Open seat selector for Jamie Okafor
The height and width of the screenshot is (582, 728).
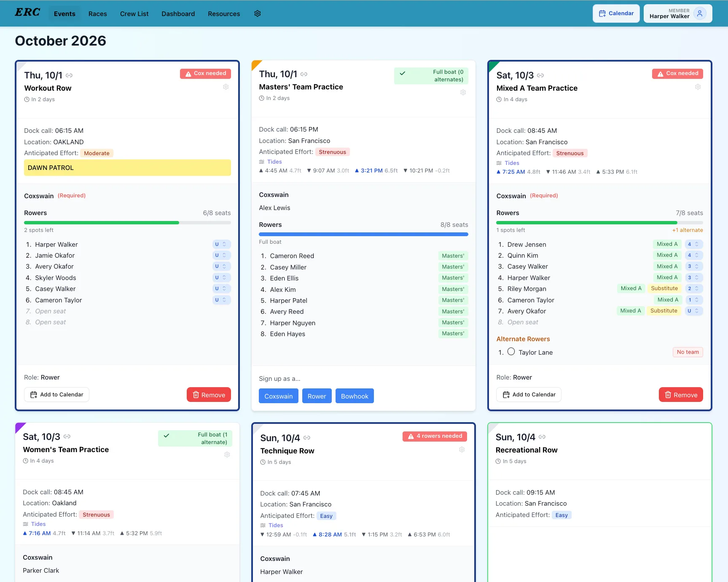pos(221,255)
